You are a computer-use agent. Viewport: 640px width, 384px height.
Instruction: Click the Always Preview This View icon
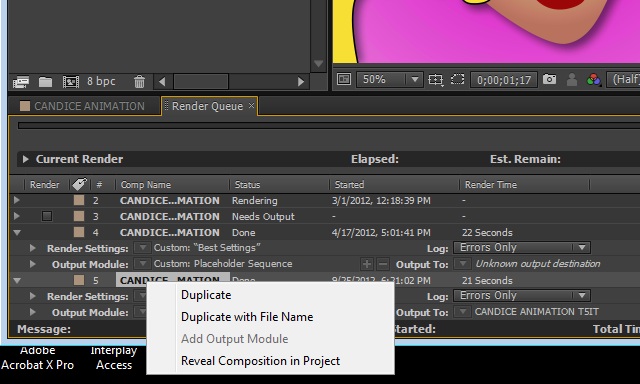point(344,79)
